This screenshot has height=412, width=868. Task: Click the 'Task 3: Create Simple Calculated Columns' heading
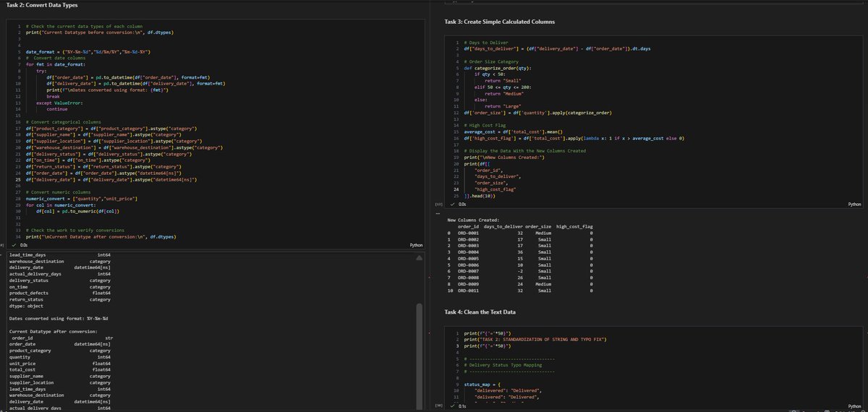pyautogui.click(x=500, y=22)
